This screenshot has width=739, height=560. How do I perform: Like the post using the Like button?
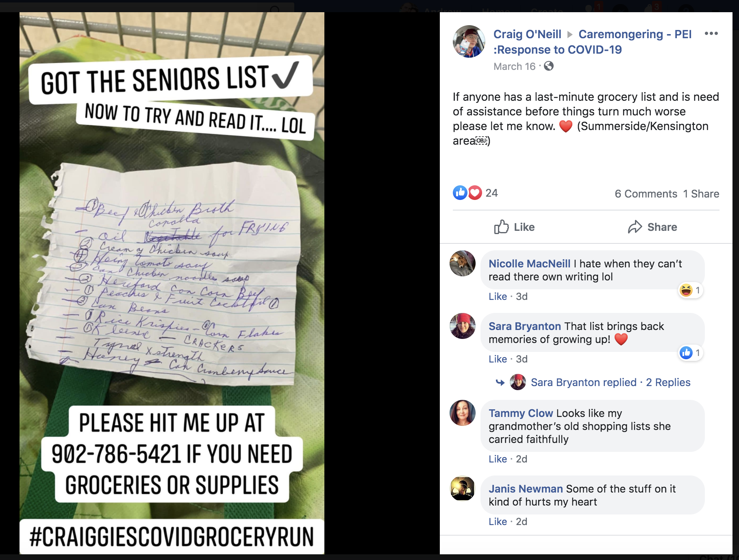[514, 227]
